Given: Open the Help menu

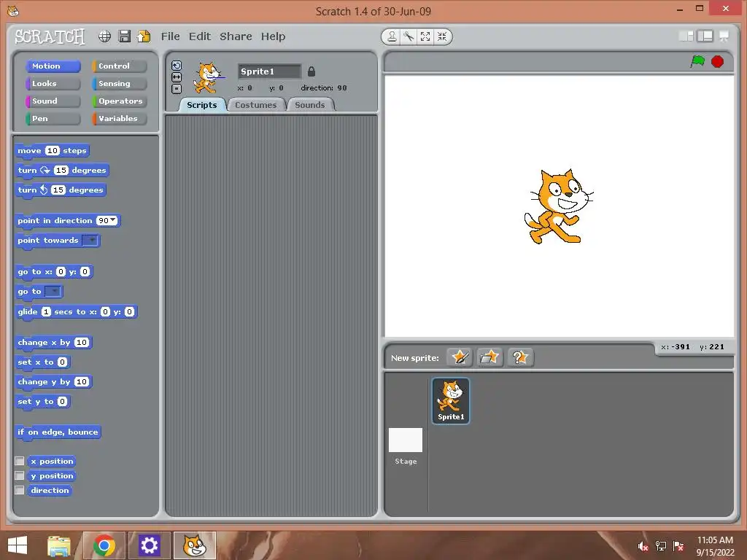Looking at the screenshot, I should [273, 36].
